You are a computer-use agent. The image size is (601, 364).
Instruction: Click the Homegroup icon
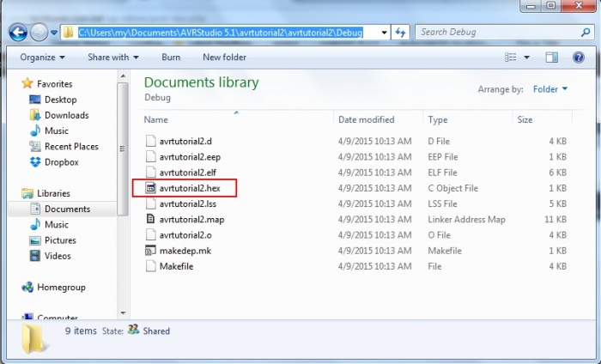tap(27, 288)
